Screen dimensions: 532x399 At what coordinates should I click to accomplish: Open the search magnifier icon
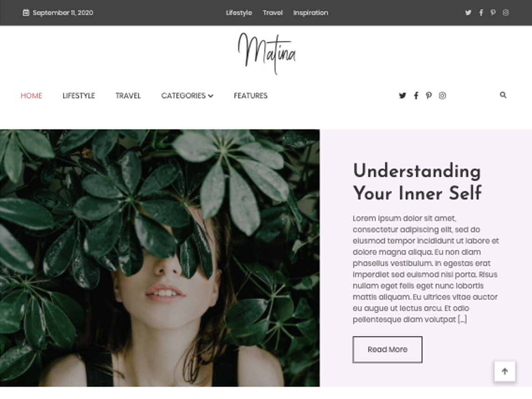pos(503,95)
